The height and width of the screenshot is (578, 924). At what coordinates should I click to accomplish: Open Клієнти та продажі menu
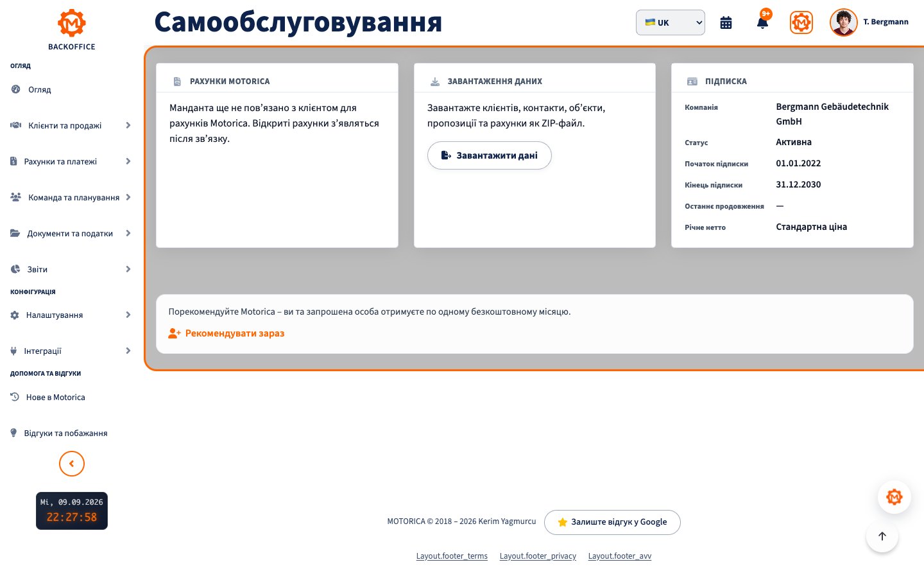point(65,125)
